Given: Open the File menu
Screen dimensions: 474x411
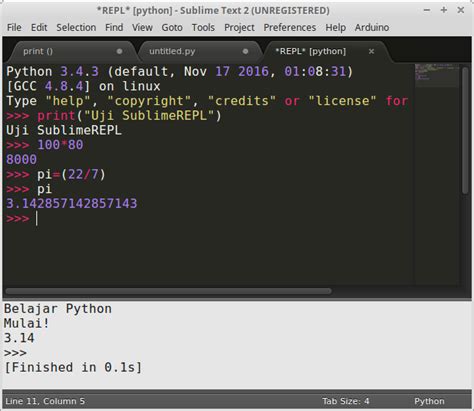Looking at the screenshot, I should (x=14, y=27).
